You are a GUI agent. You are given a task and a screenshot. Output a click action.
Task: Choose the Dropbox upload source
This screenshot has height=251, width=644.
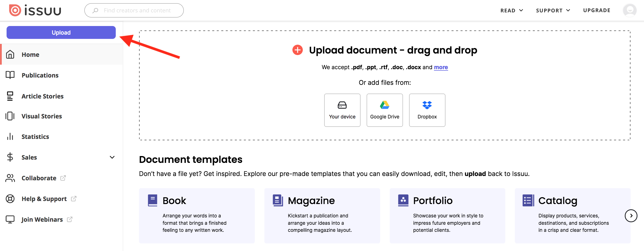pyautogui.click(x=427, y=110)
